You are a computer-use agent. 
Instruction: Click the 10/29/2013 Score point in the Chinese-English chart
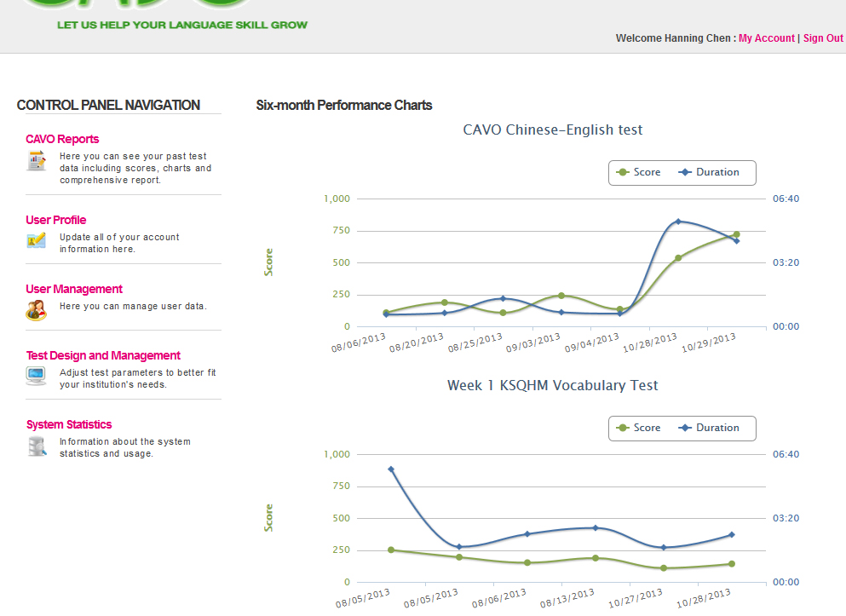click(736, 234)
